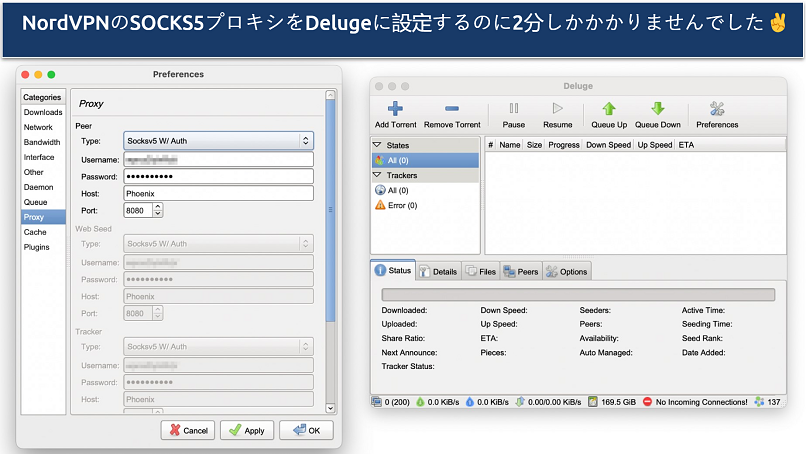
Task: Adjust the Peer Port stepper arrows
Action: 158,211
